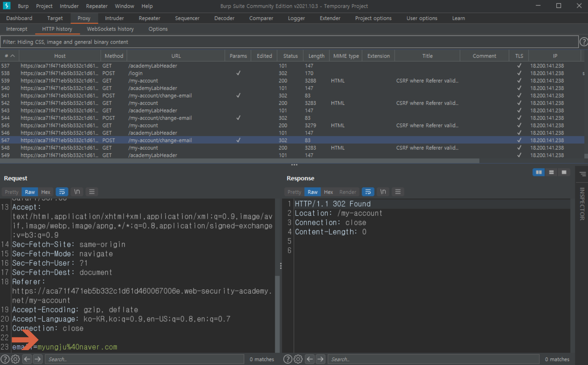Sort history by Host column header
The height and width of the screenshot is (365, 588).
(x=60, y=56)
